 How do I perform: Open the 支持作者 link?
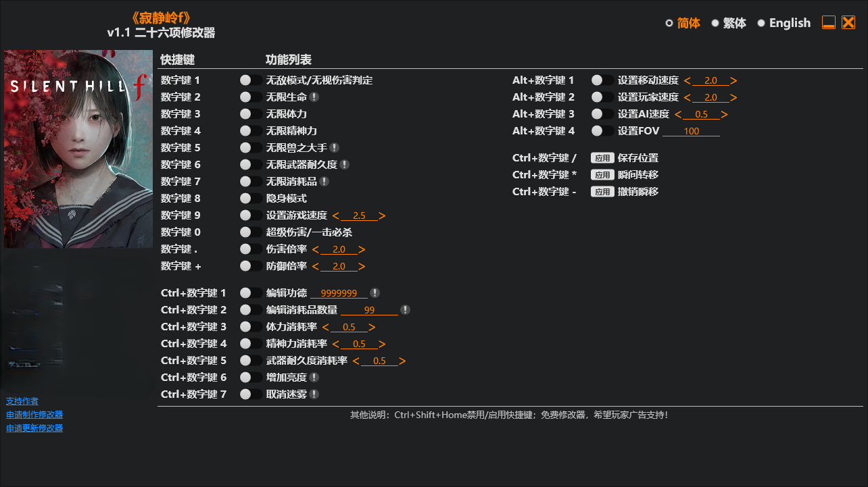[x=22, y=401]
